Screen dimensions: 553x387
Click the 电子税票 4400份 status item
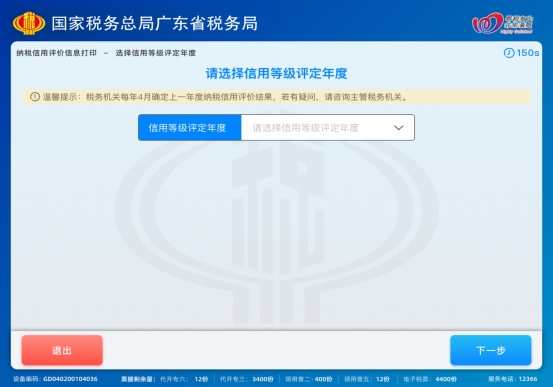[x=430, y=379]
